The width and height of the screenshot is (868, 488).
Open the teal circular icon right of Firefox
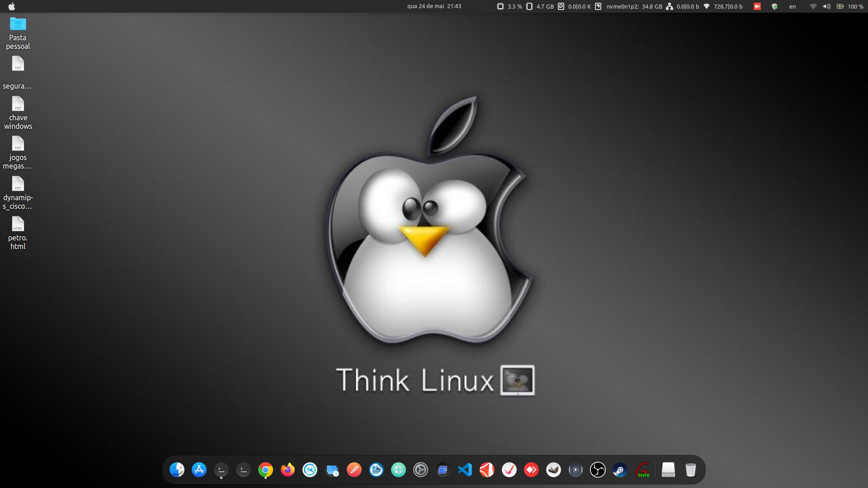[x=310, y=470]
